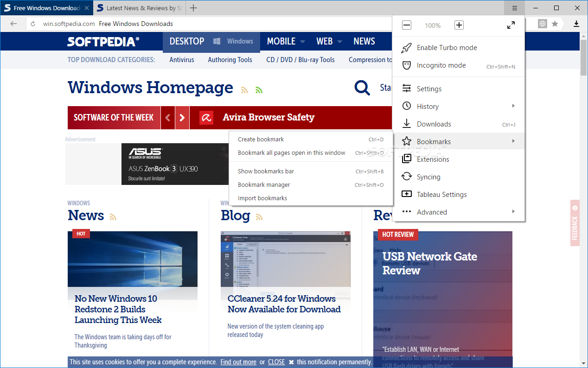Image resolution: width=588 pixels, height=368 pixels.
Task: Open CCleaner 5.24 for Windows article
Action: [x=284, y=304]
